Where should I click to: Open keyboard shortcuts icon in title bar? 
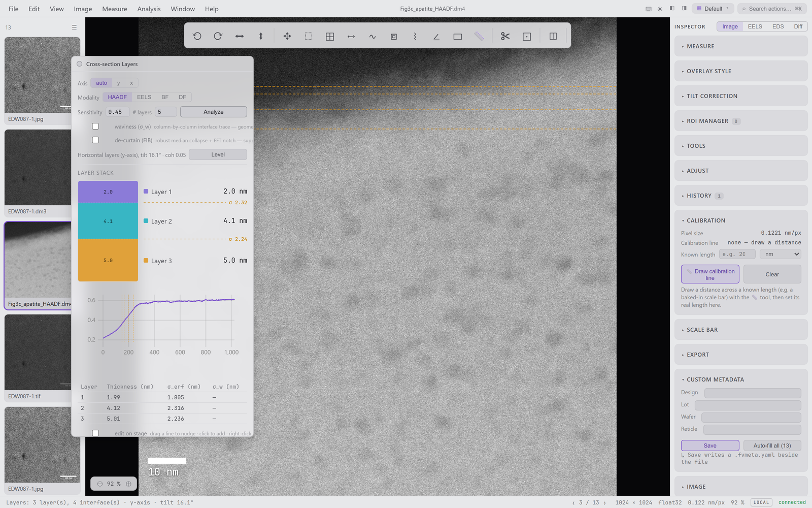(x=649, y=9)
